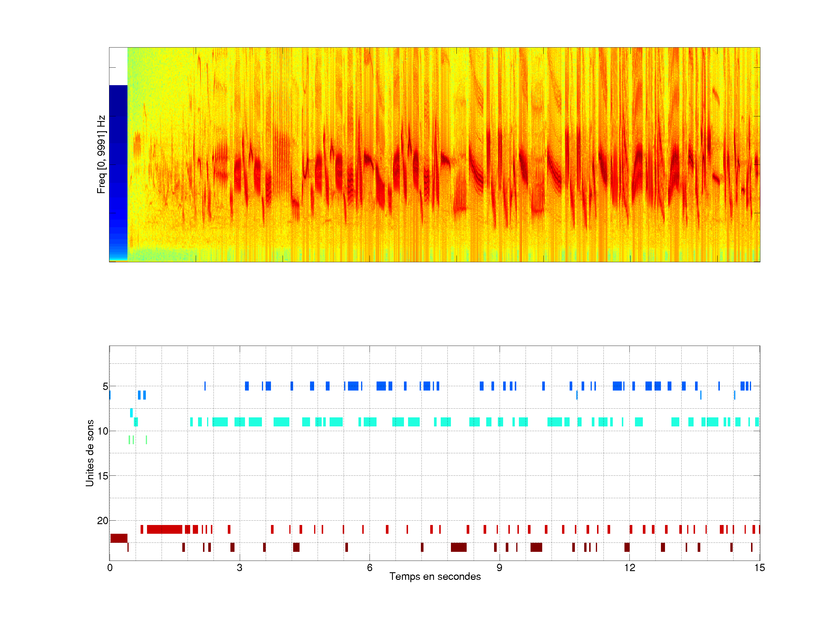
Task: Click the wide dark red bar near eight seconds
Action: (x=459, y=547)
